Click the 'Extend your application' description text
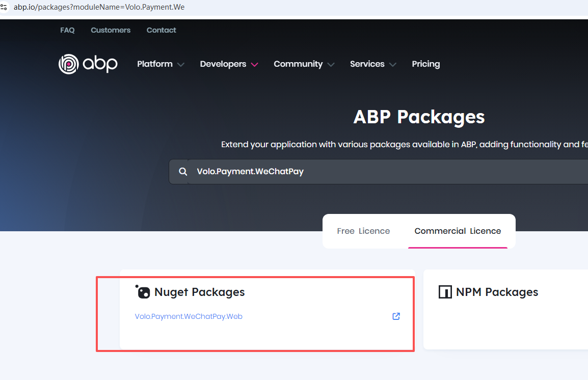 (404, 145)
